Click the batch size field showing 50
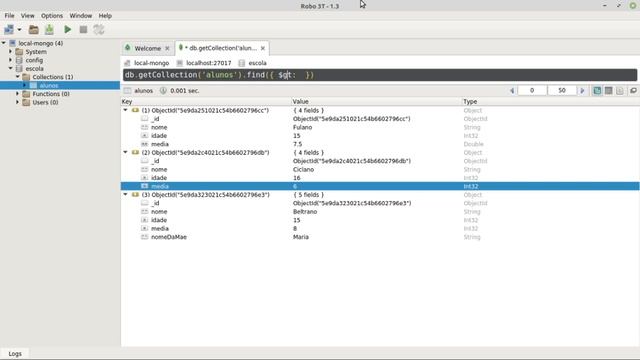 pos(562,90)
